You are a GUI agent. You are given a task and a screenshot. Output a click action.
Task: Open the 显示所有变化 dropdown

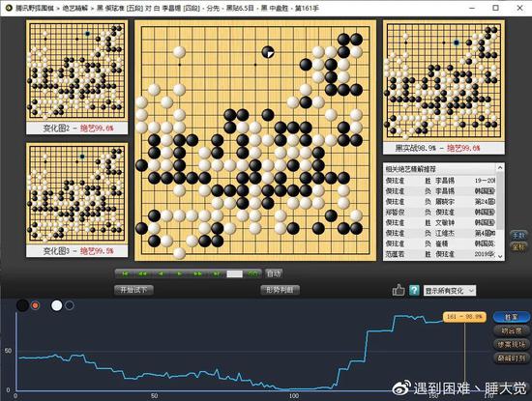(x=450, y=291)
